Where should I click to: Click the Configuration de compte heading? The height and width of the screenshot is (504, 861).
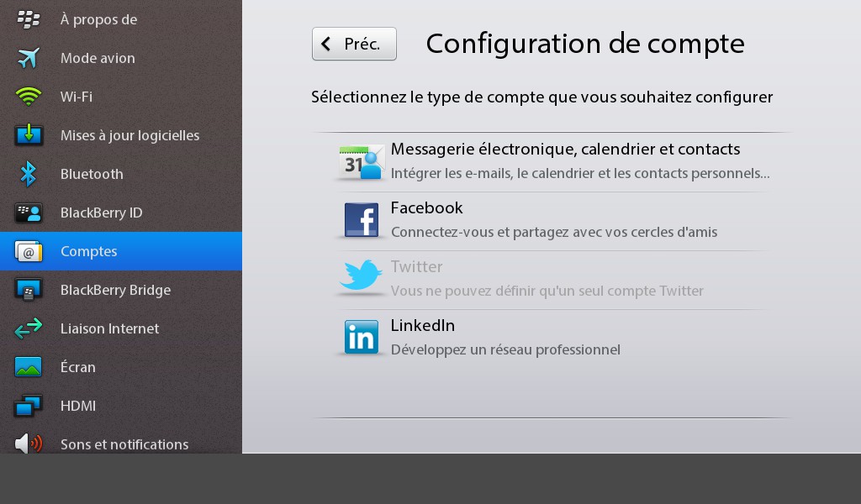[585, 44]
